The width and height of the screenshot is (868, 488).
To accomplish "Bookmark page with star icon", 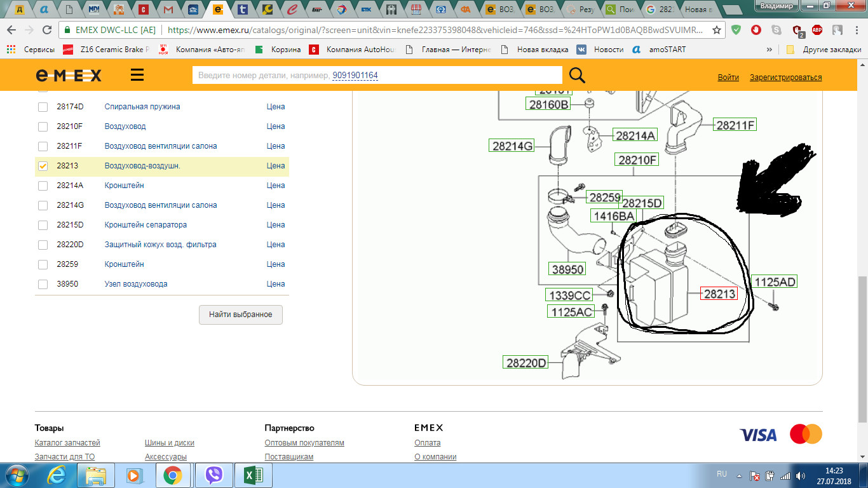I will click(x=717, y=30).
